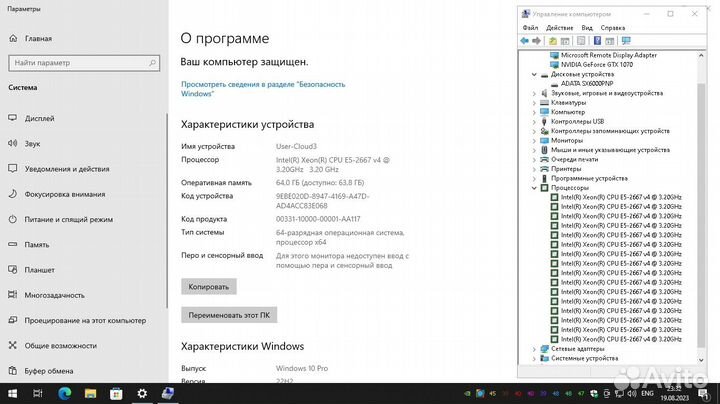The image size is (720, 404).
Task: Select the Принтеры tree item
Action: click(x=566, y=169)
